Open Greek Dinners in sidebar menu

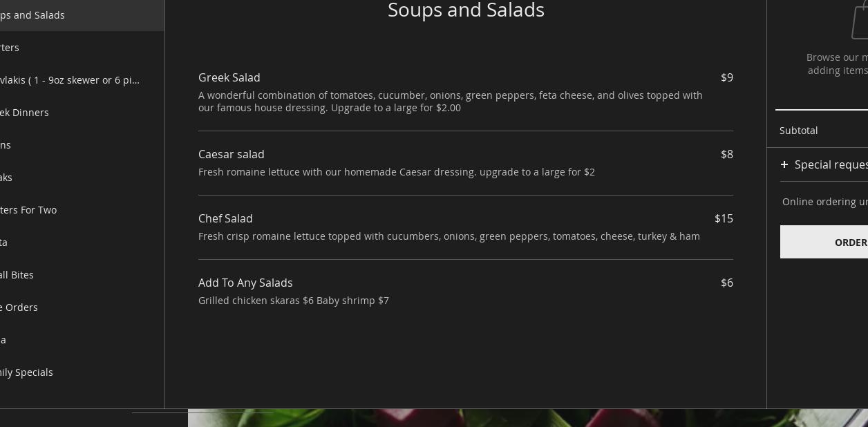coord(24,113)
